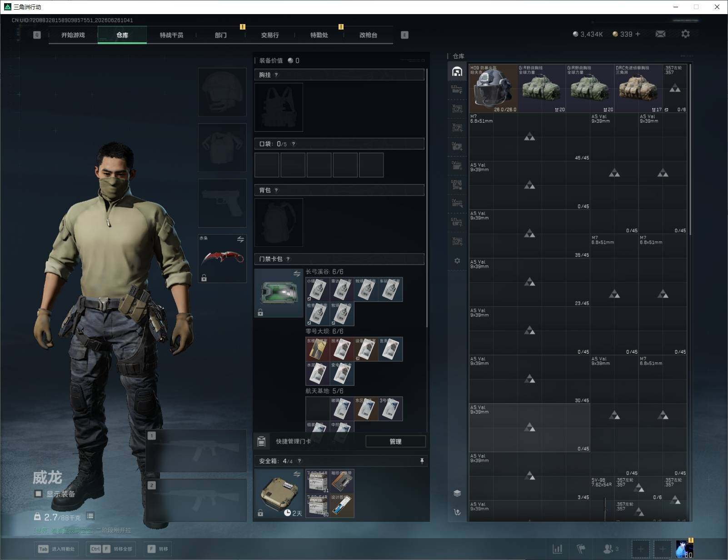Image resolution: width=728 pixels, height=560 pixels.
Task: Select the empty chest rig slot
Action: point(279,107)
